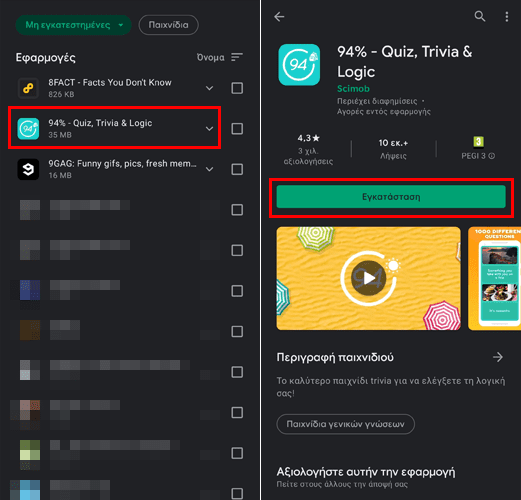This screenshot has height=500, width=521.
Task: Tap the Εφαρμογές section heading
Action: click(x=46, y=58)
